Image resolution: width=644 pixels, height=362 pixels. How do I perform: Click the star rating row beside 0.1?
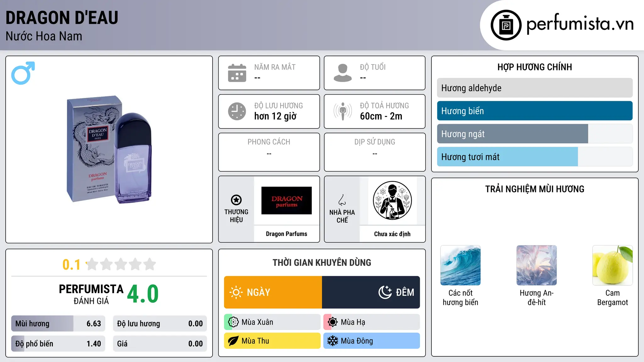click(x=121, y=264)
